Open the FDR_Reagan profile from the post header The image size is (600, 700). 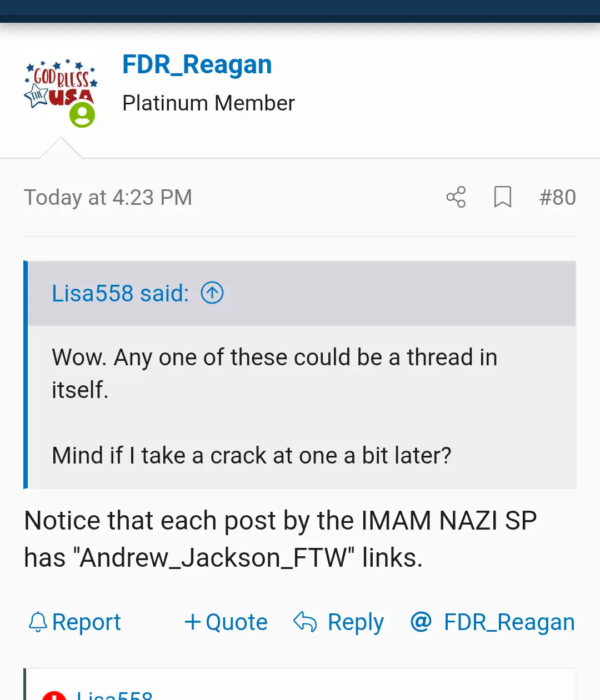point(197,64)
